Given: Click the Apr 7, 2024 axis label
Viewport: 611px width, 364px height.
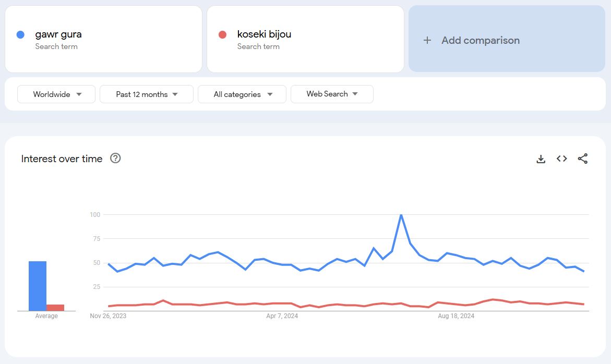Looking at the screenshot, I should tap(282, 316).
